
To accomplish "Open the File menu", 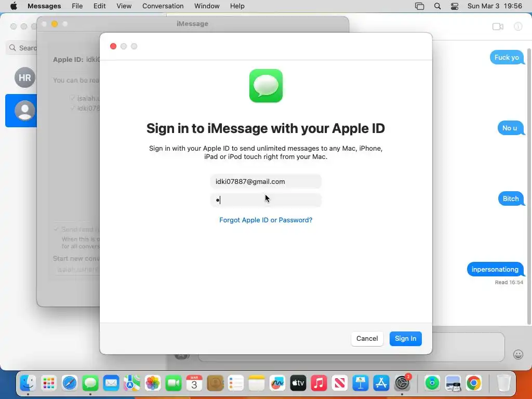I will (77, 6).
